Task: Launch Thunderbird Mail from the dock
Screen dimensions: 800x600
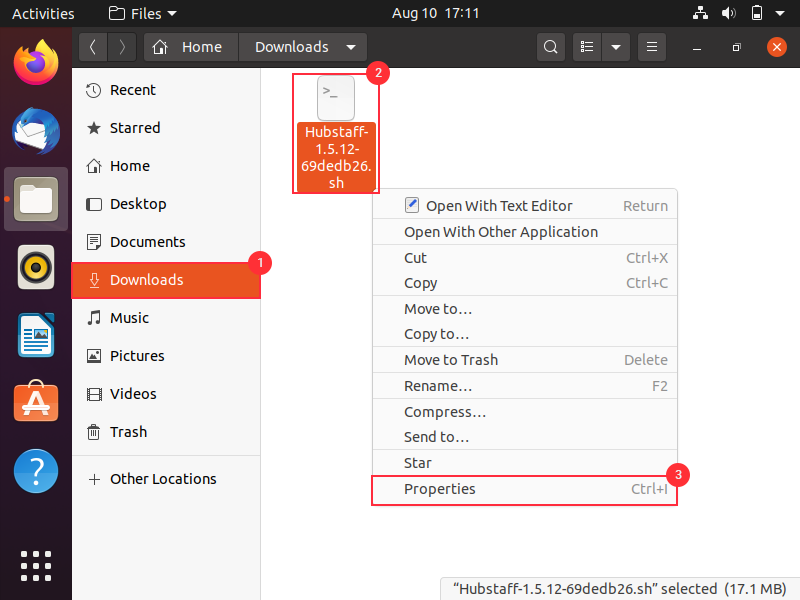Action: tap(36, 131)
